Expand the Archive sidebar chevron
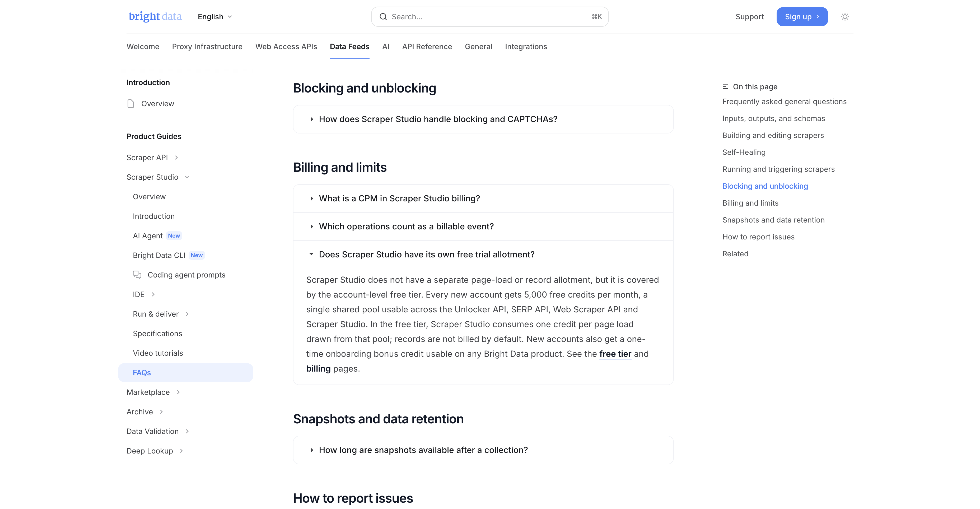Screen dimensions: 980x509 pyautogui.click(x=161, y=412)
